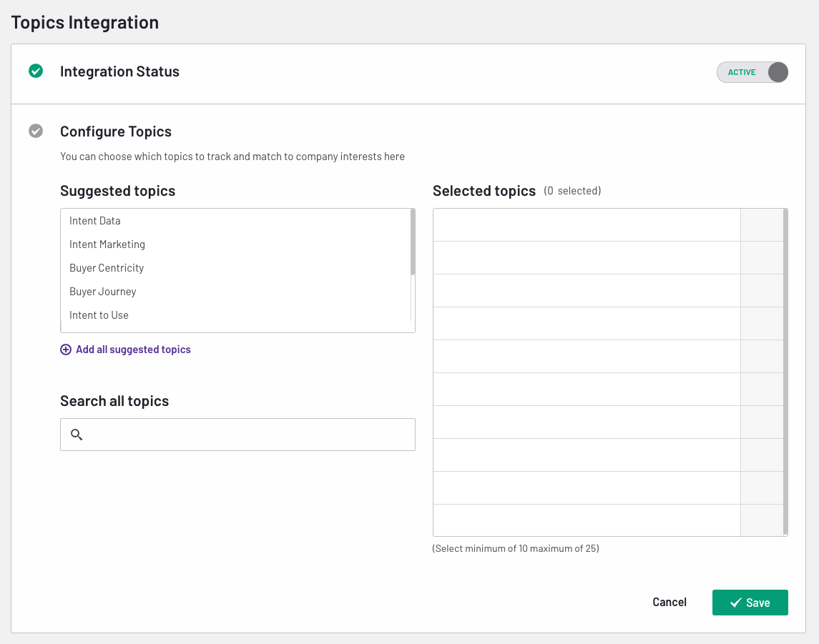Select the Intent Marketing suggested topic

[107, 244]
